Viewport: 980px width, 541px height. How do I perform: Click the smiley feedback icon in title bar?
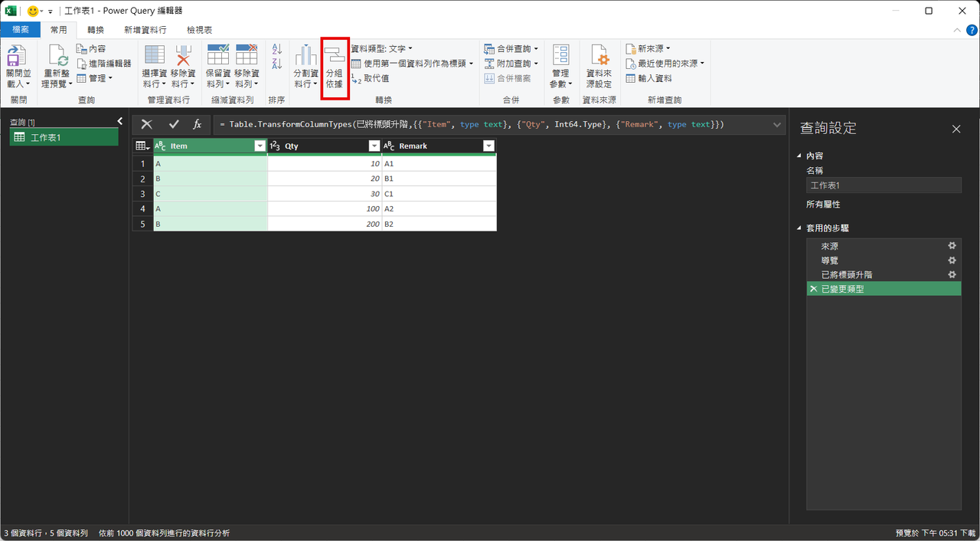[32, 11]
